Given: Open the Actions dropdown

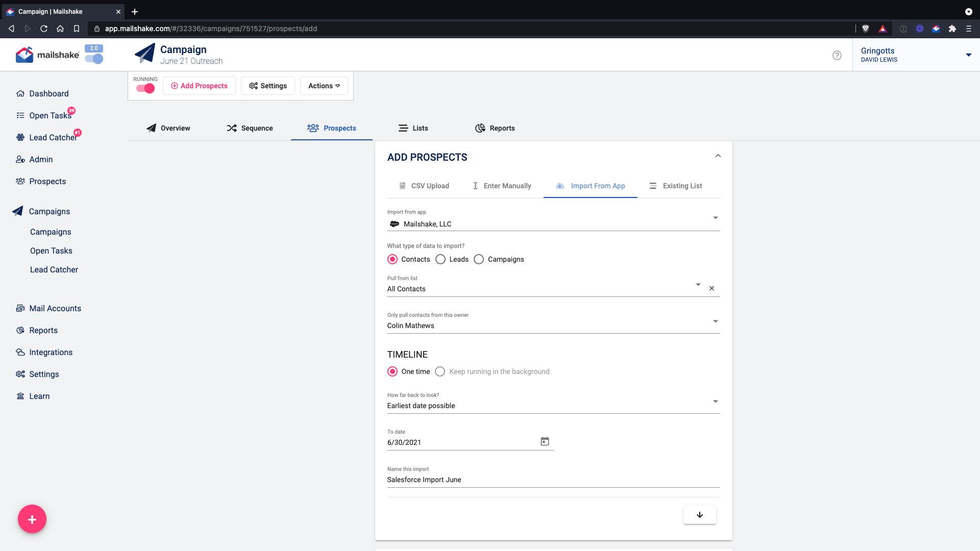Looking at the screenshot, I should coord(324,86).
